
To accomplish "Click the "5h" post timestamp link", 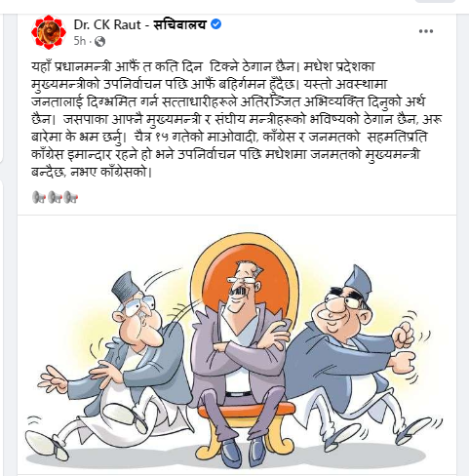I will (x=80, y=41).
